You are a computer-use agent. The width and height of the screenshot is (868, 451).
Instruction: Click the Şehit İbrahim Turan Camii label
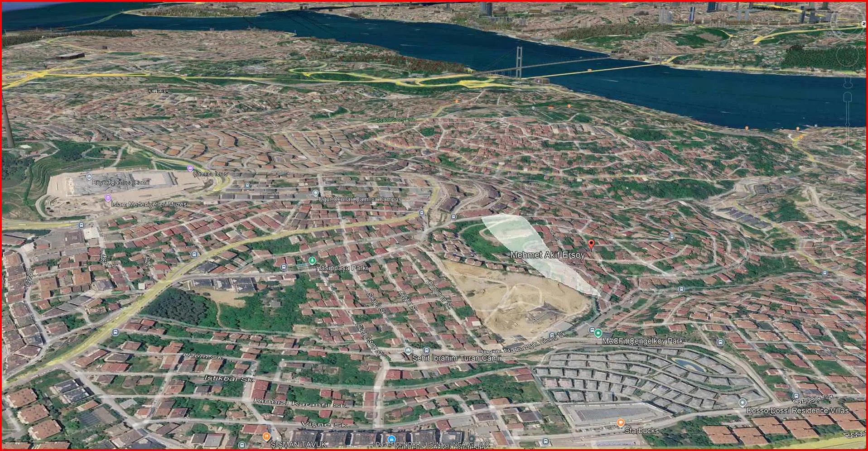click(457, 358)
